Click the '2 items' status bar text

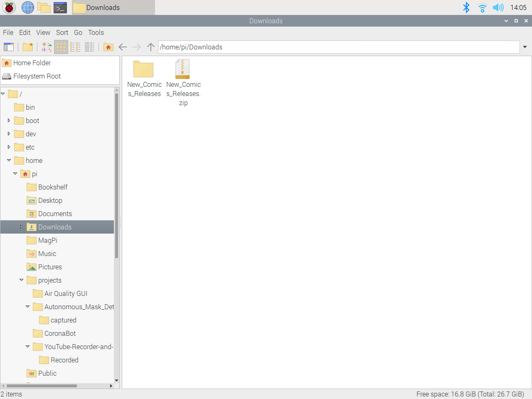pos(11,394)
